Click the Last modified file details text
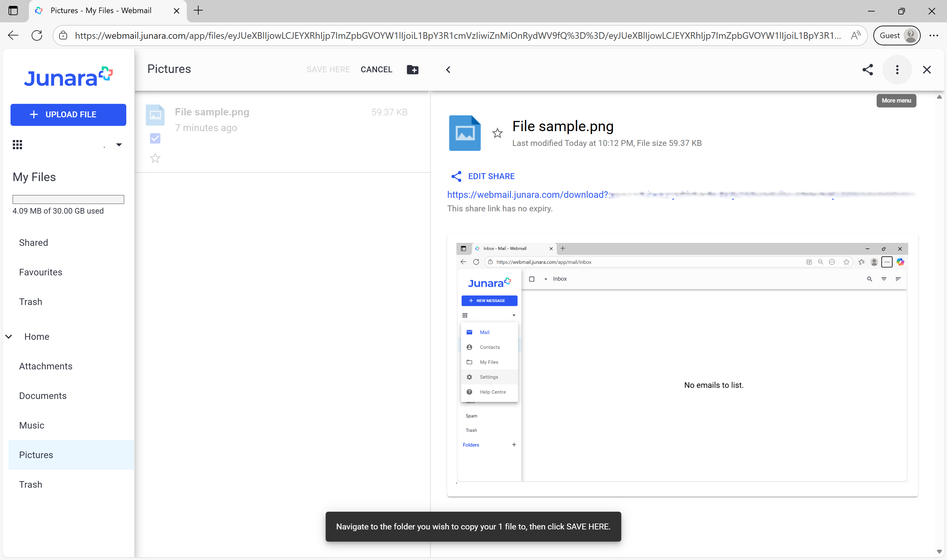The image size is (947, 560). pos(607,143)
